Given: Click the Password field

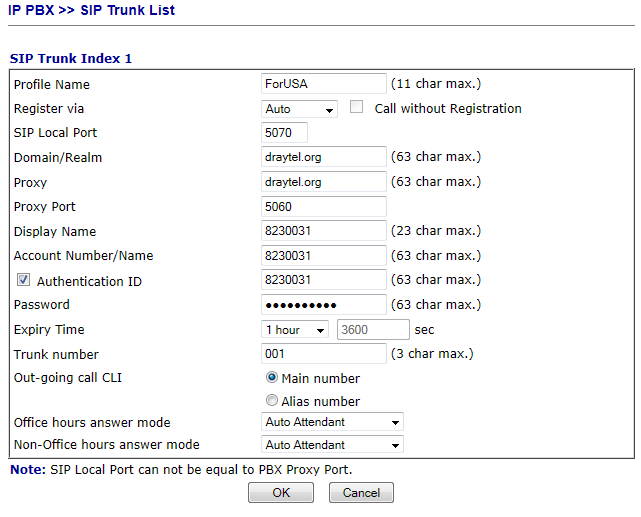Looking at the screenshot, I should pos(323,305).
